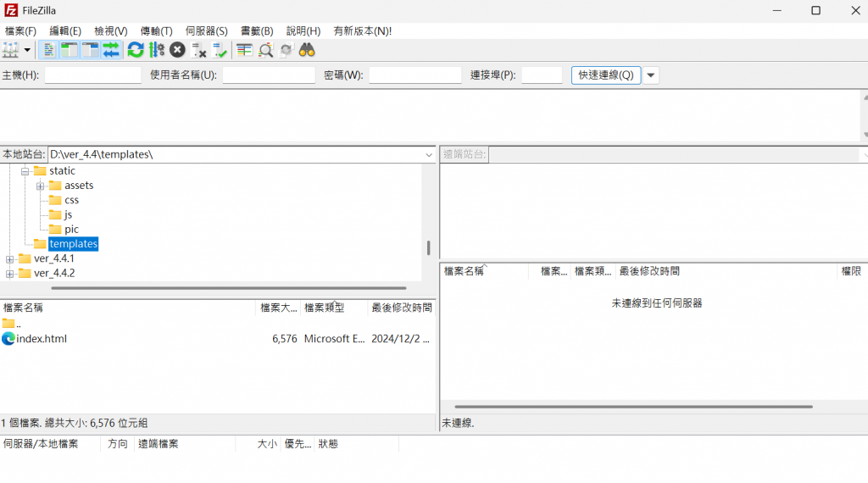
Task: Toggle processing of transfer queue icon
Action: [x=157, y=50]
